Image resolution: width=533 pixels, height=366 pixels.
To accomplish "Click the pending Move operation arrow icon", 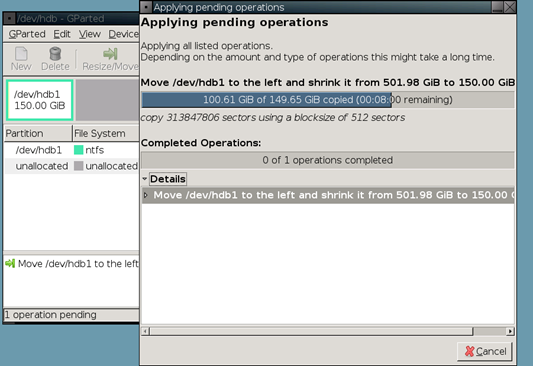I will click(x=10, y=263).
